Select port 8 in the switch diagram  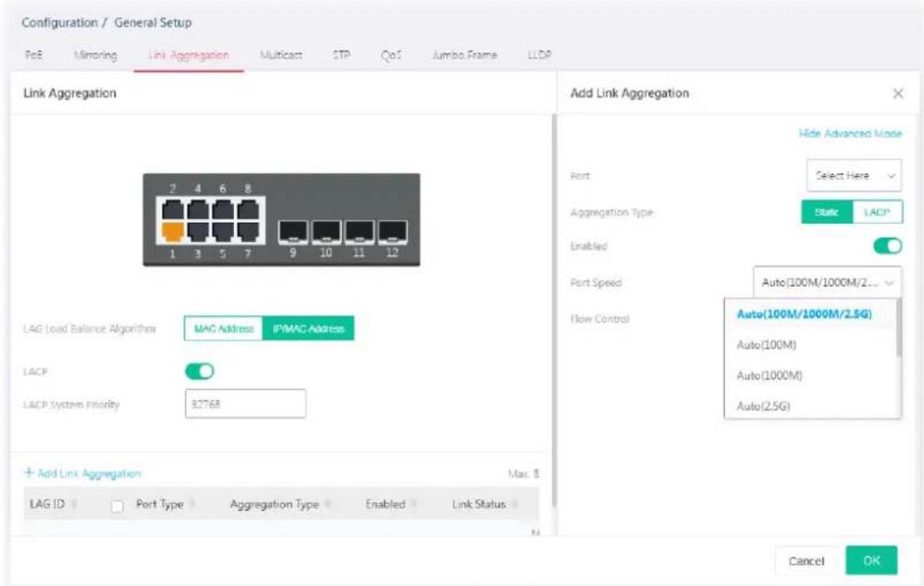247,210
